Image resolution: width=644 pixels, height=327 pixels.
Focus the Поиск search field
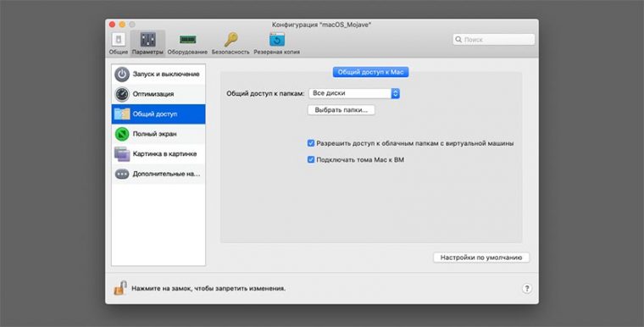[x=494, y=40]
